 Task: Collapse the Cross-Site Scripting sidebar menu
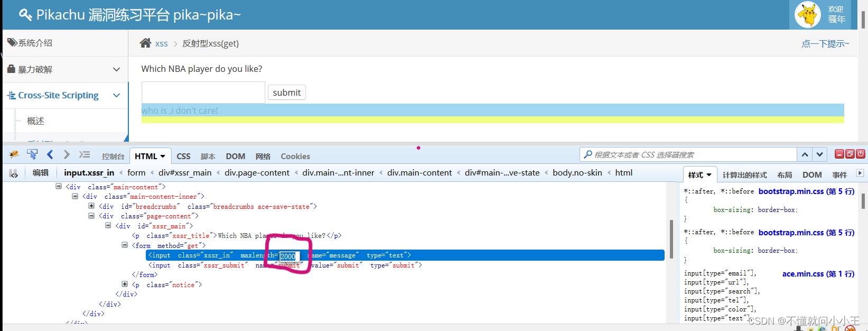pyautogui.click(x=117, y=95)
